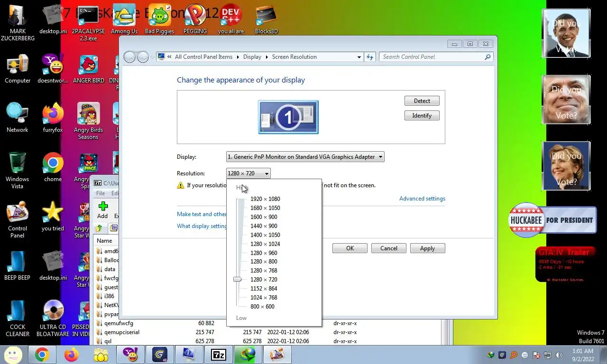Click the green Add button in 7-Zip

coord(102,210)
